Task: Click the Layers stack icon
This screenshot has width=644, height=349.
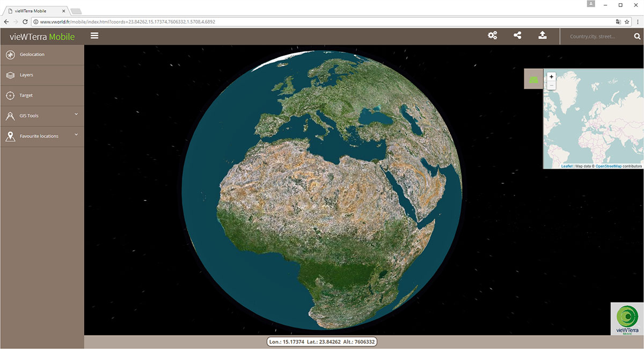Action: (x=10, y=75)
